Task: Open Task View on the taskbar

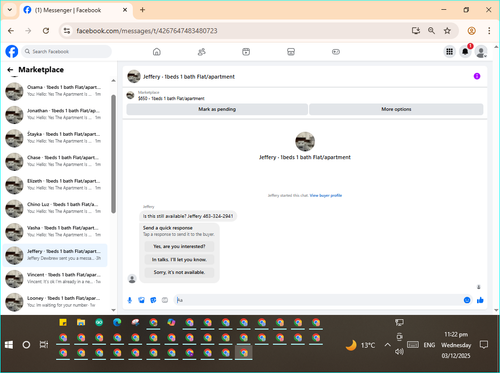Action: [44, 345]
